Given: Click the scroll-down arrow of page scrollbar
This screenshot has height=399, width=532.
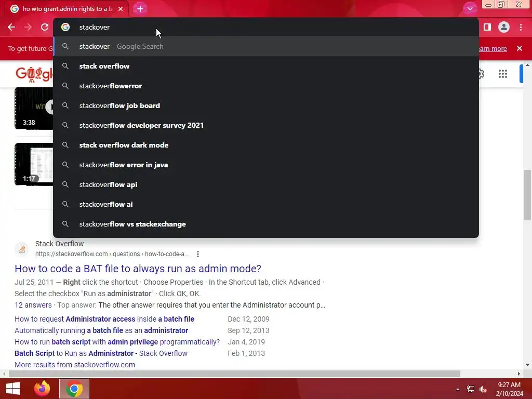Looking at the screenshot, I should click(527, 365).
